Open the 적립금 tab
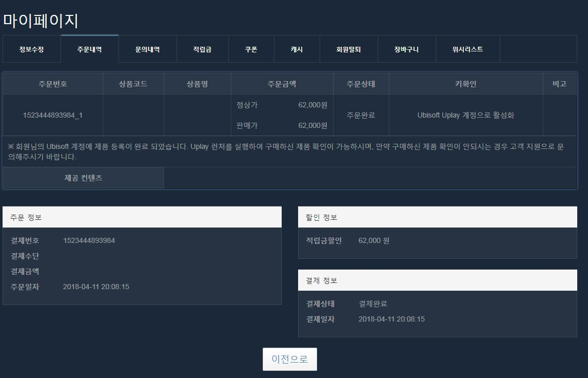This screenshot has width=588, height=378. click(x=202, y=49)
